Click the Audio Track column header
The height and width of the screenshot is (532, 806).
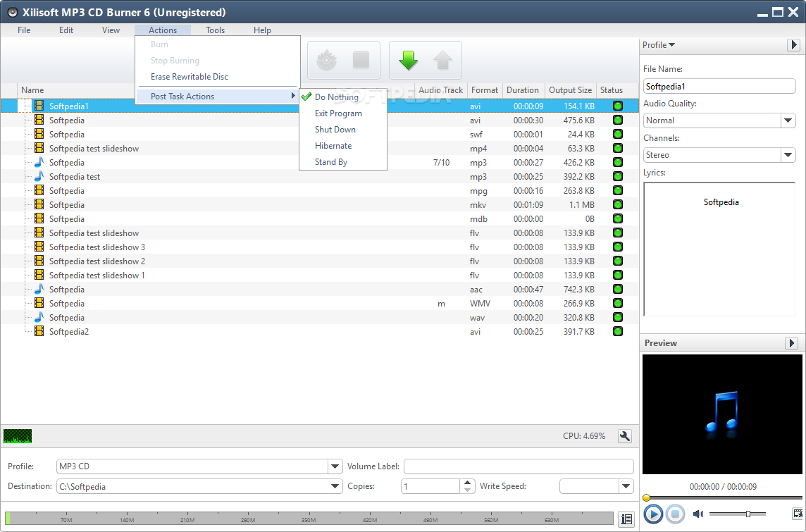[440, 90]
